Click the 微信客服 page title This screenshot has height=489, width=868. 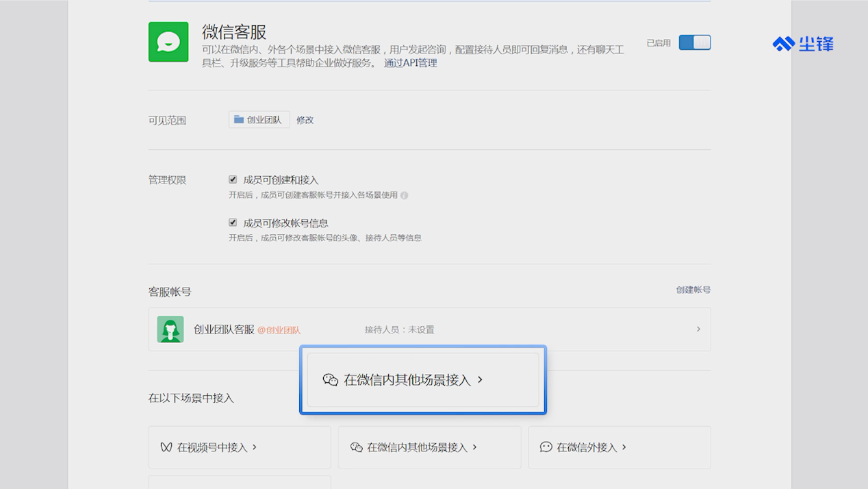234,32
